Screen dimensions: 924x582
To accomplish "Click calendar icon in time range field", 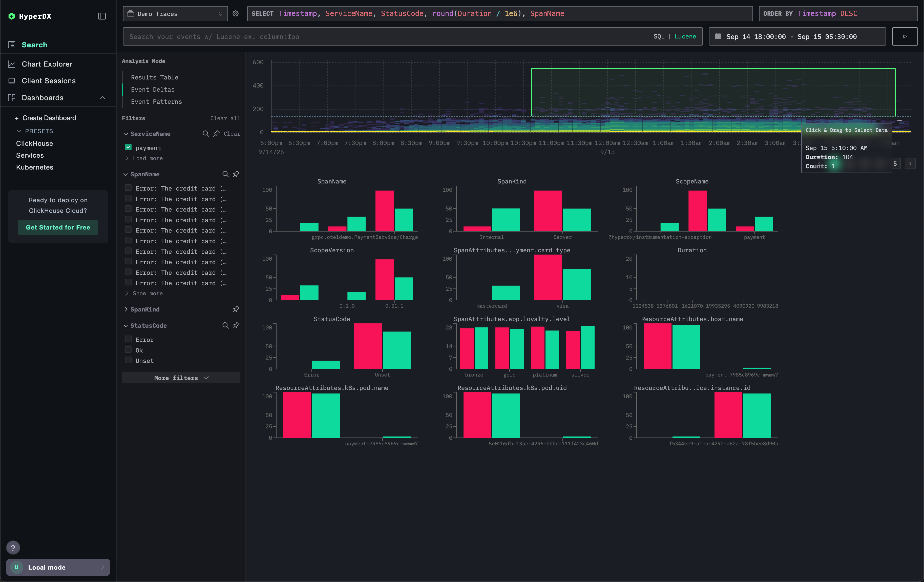I will point(718,36).
